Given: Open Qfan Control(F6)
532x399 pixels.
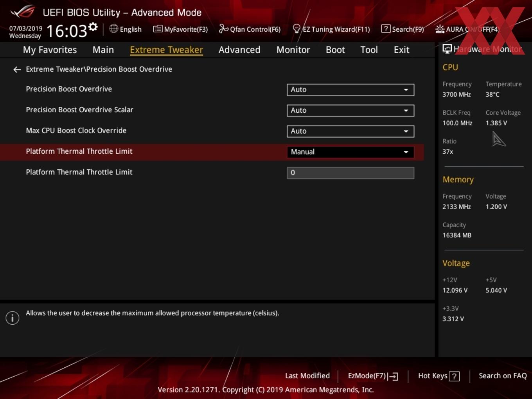Looking at the screenshot, I should [x=250, y=29].
